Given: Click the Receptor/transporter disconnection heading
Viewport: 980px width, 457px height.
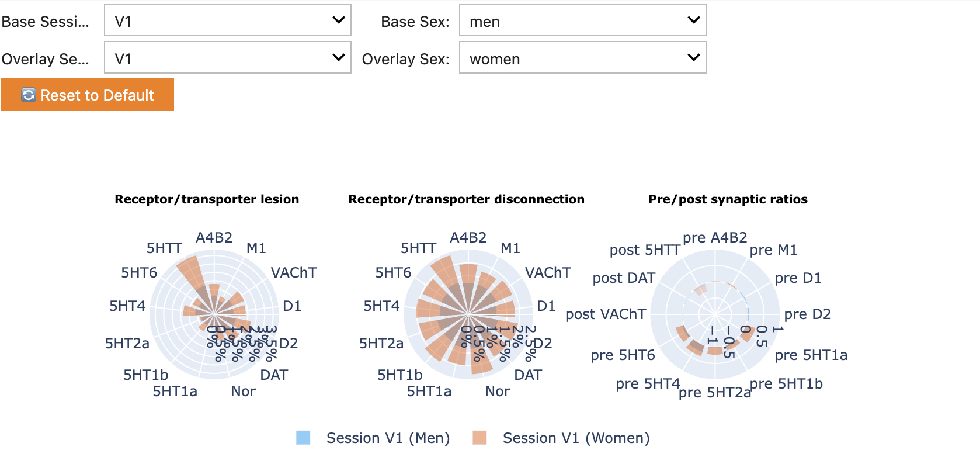Looking at the screenshot, I should click(466, 199).
